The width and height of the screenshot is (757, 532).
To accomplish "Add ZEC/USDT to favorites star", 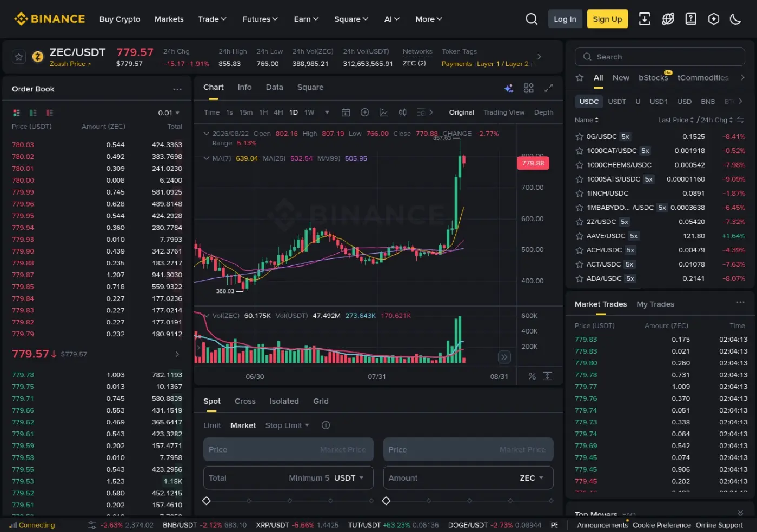I will pyautogui.click(x=19, y=56).
